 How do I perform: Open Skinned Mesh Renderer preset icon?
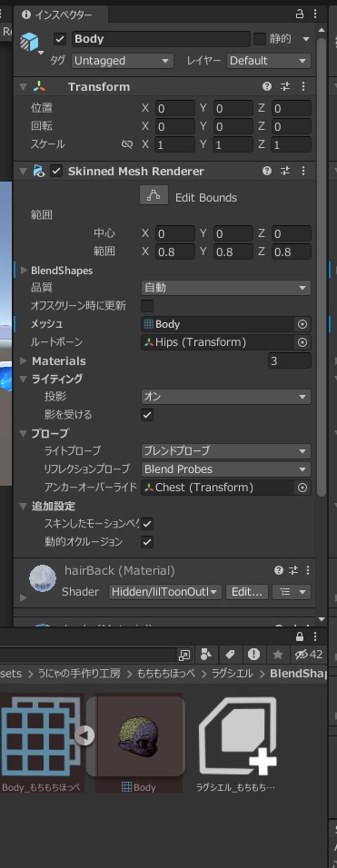pos(285,171)
